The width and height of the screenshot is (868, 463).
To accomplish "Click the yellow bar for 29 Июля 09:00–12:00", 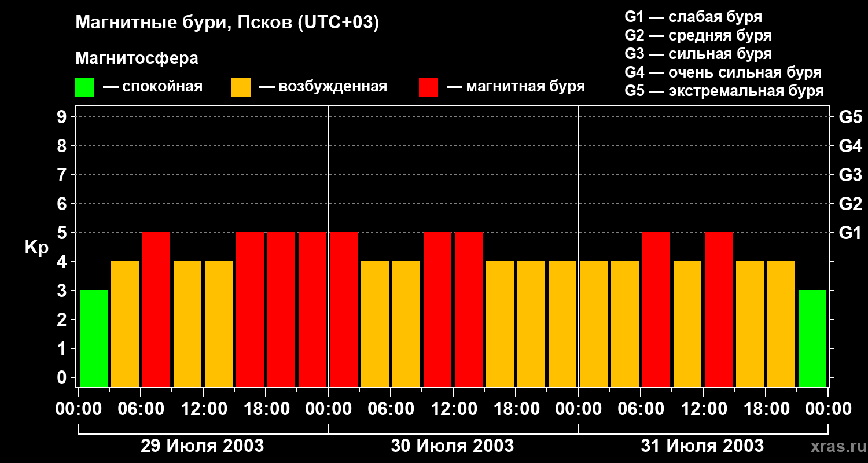I will click(187, 324).
